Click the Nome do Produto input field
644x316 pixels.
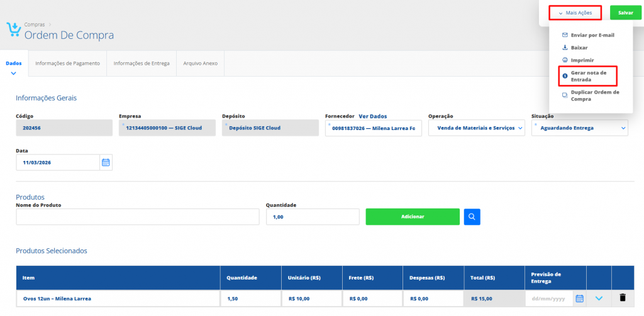coord(138,217)
